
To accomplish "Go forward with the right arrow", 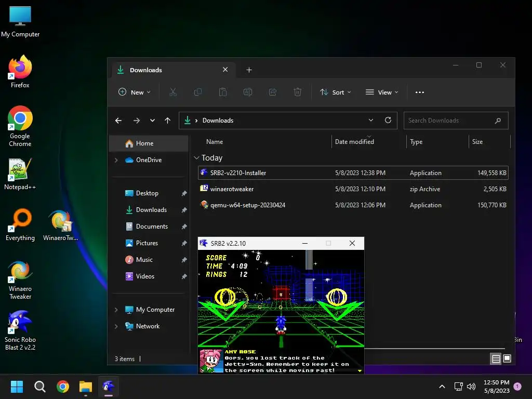I will tap(137, 121).
